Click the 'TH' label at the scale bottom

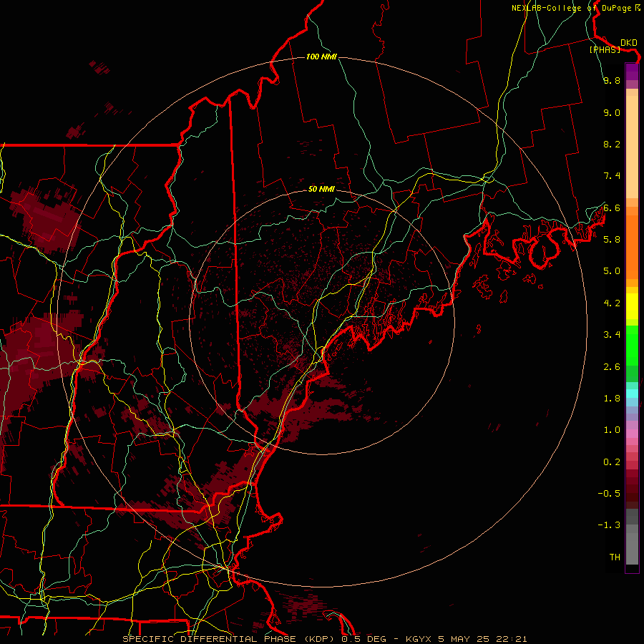coord(615,557)
